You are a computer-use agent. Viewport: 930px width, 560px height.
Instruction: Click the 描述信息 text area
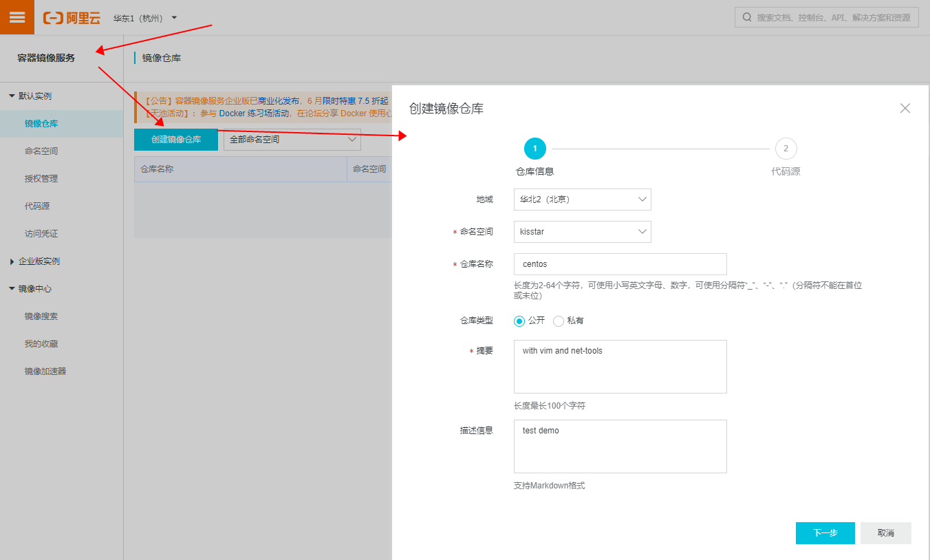620,446
